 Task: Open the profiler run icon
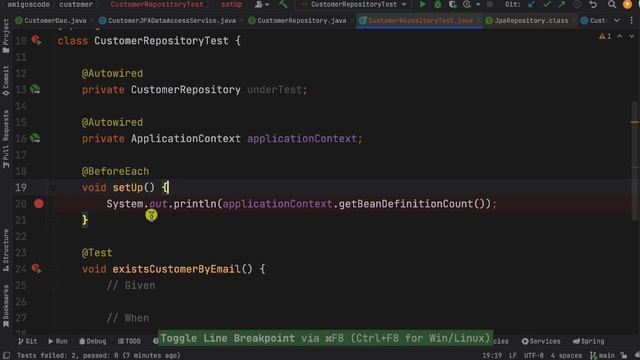[467, 4]
